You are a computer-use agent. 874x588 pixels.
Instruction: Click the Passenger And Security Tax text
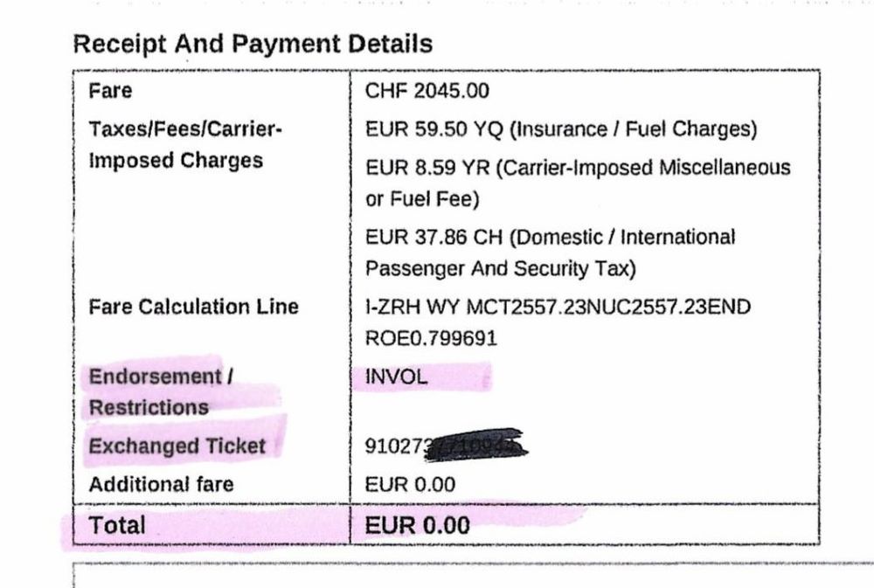(501, 267)
